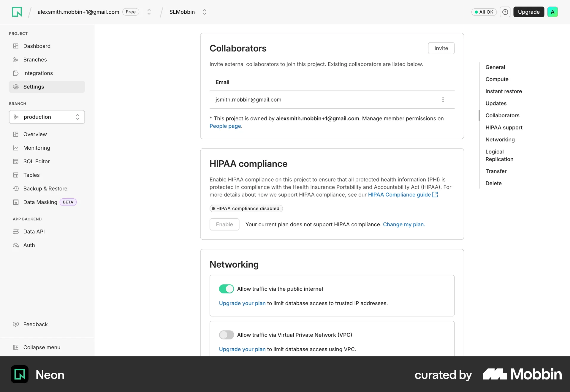
Task: Click the Data Masking icon
Action: click(x=16, y=202)
